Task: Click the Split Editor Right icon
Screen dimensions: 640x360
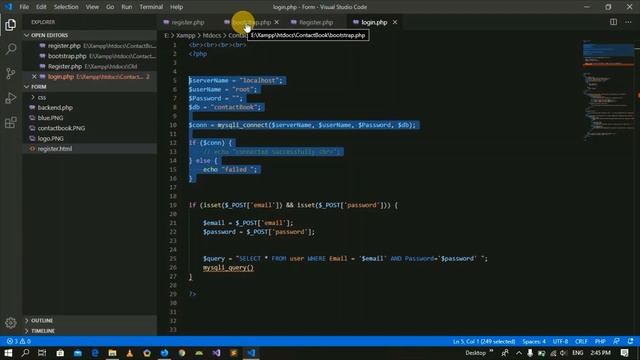Action: pos(613,22)
